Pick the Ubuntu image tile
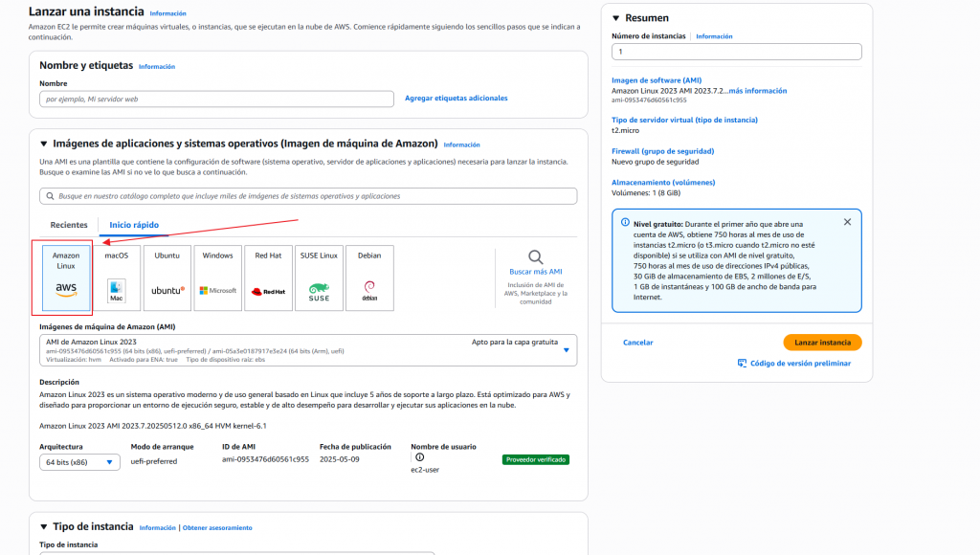980x555 pixels. (167, 277)
